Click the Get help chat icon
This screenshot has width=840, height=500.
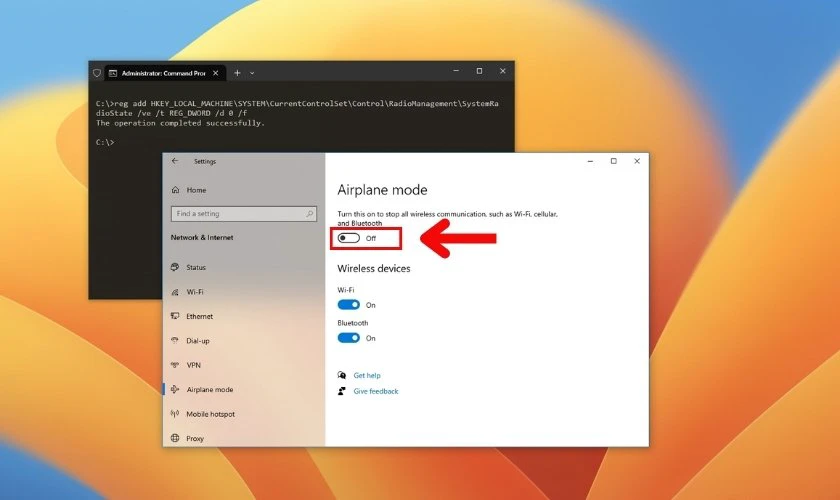342,375
